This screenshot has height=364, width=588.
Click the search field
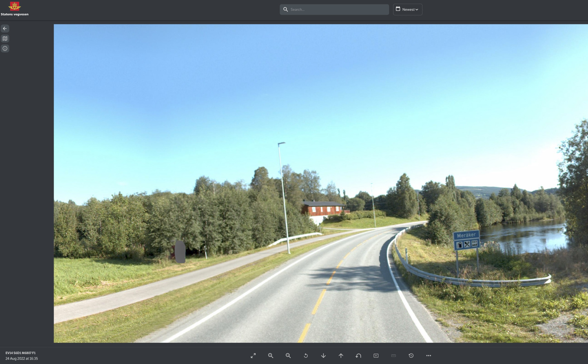(x=337, y=10)
